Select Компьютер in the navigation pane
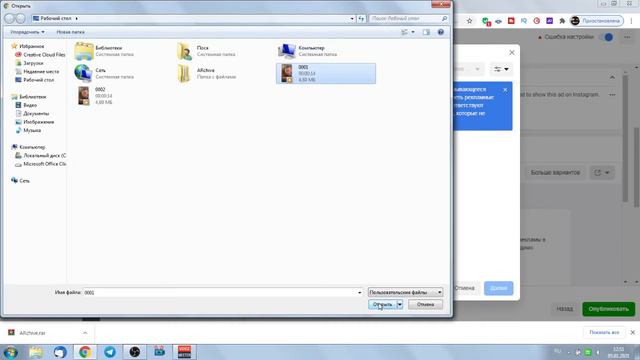 click(x=32, y=147)
